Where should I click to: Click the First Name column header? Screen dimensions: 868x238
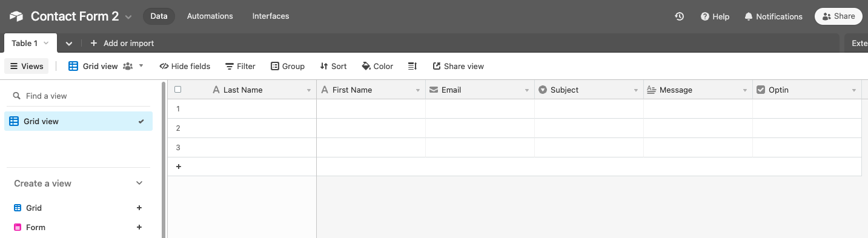371,90
